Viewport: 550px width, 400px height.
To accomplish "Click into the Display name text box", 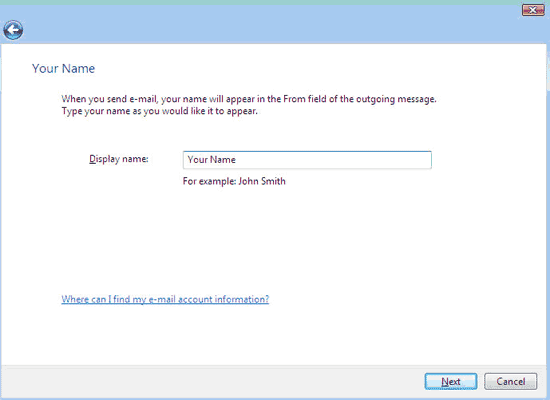I will tap(307, 160).
